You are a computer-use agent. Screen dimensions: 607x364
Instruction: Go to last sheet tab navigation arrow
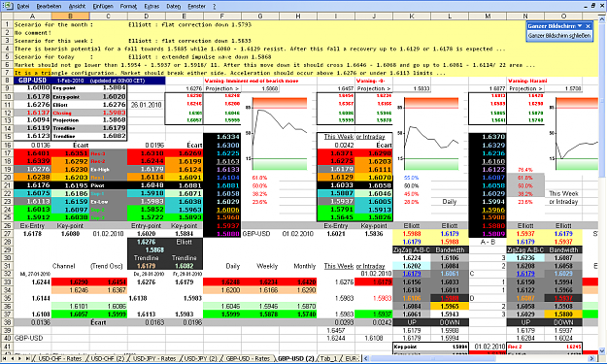pyautogui.click(x=27, y=358)
